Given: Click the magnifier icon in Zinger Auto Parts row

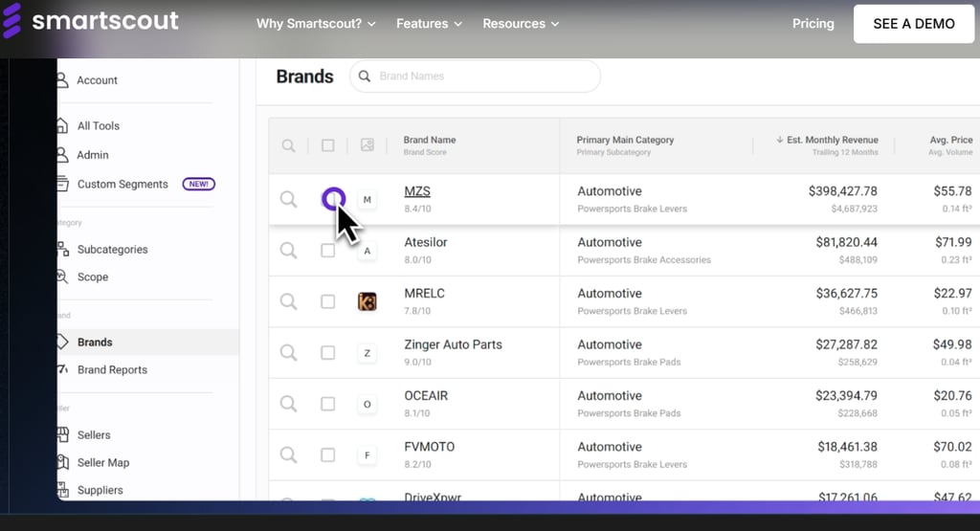Looking at the screenshot, I should click(288, 353).
